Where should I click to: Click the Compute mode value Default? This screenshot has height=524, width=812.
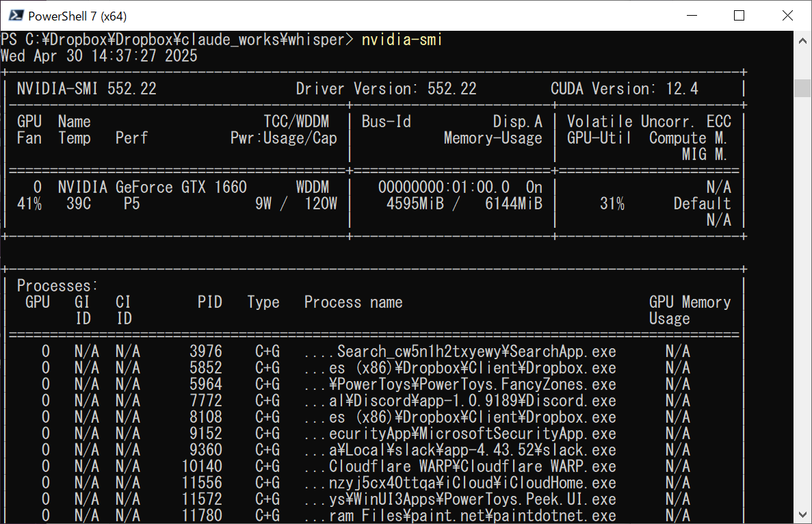coord(703,203)
